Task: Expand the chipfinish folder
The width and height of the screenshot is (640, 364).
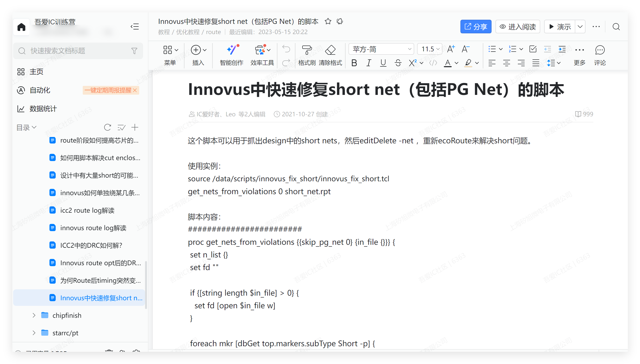Action: point(34,316)
